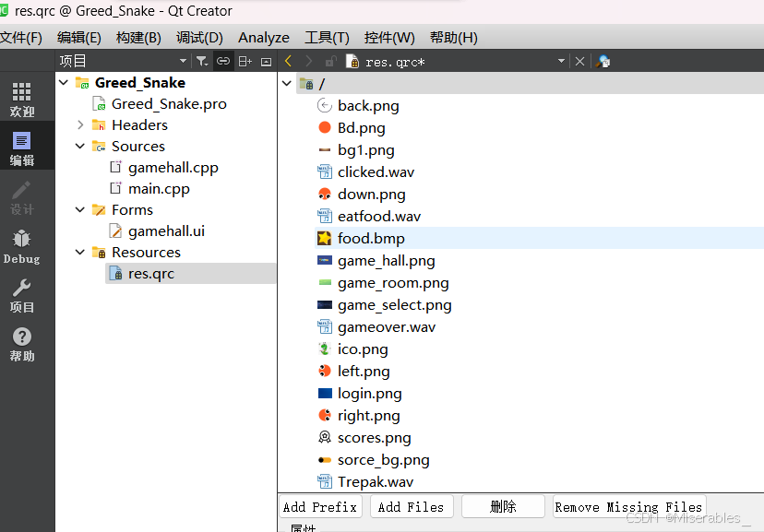The image size is (764, 532).
Task: Collapse the Forms folder
Action: pos(80,210)
